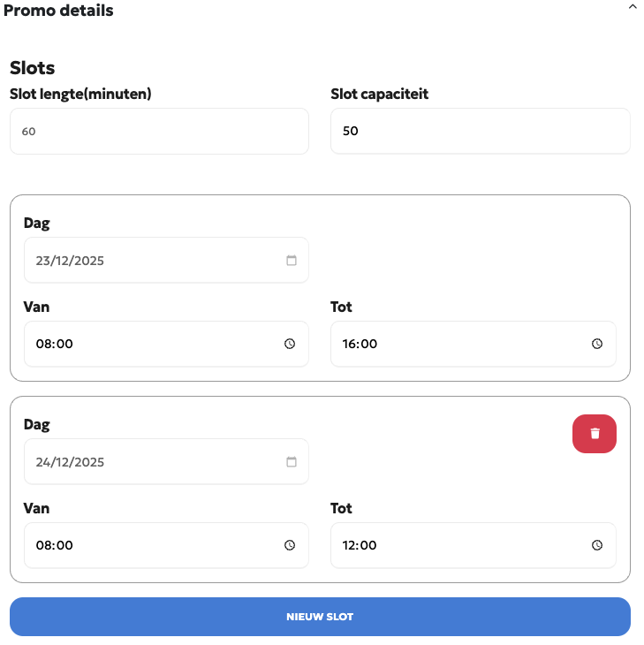Open calendar icon for date 24/12/2025

[x=292, y=462]
